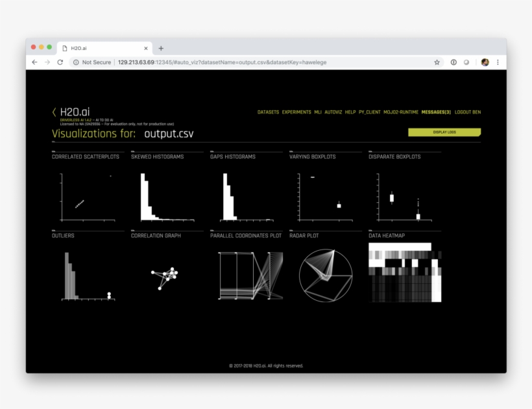
Task: Click the user profile avatar
Action: (483, 62)
